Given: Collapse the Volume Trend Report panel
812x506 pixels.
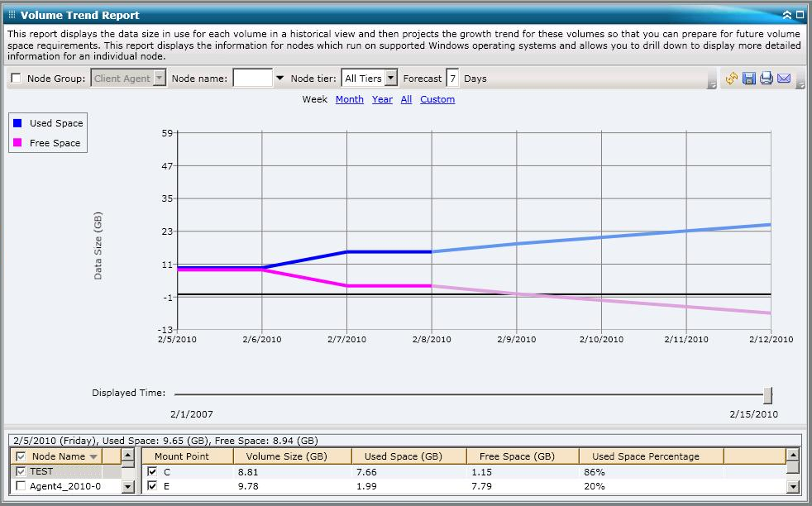Looking at the screenshot, I should pyautogui.click(x=787, y=15).
